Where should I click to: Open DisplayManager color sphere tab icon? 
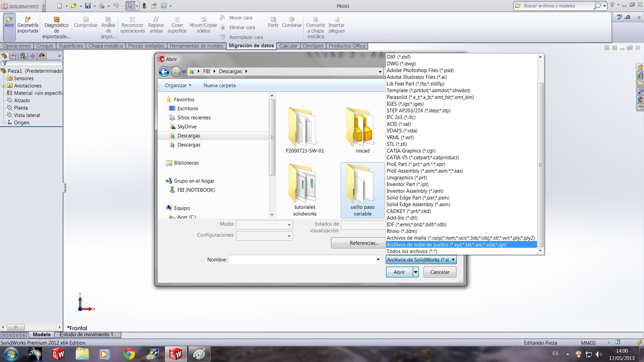(41, 56)
